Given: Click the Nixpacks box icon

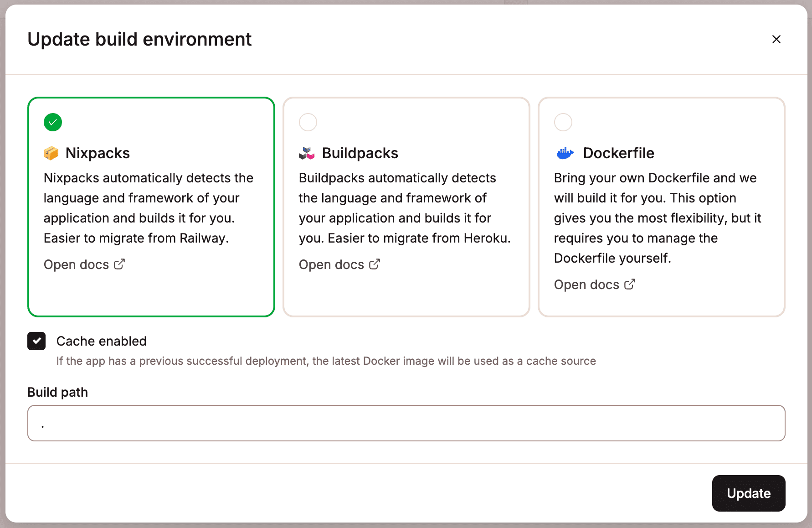Looking at the screenshot, I should 51,153.
